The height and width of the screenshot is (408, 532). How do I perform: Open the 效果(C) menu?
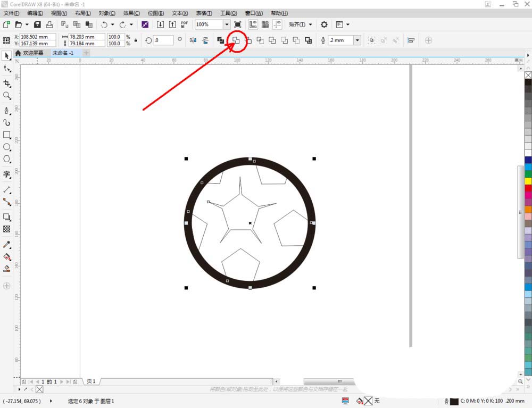point(131,13)
